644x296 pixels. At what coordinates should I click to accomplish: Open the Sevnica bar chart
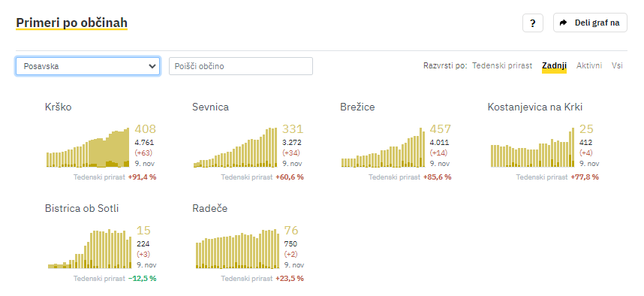236,147
